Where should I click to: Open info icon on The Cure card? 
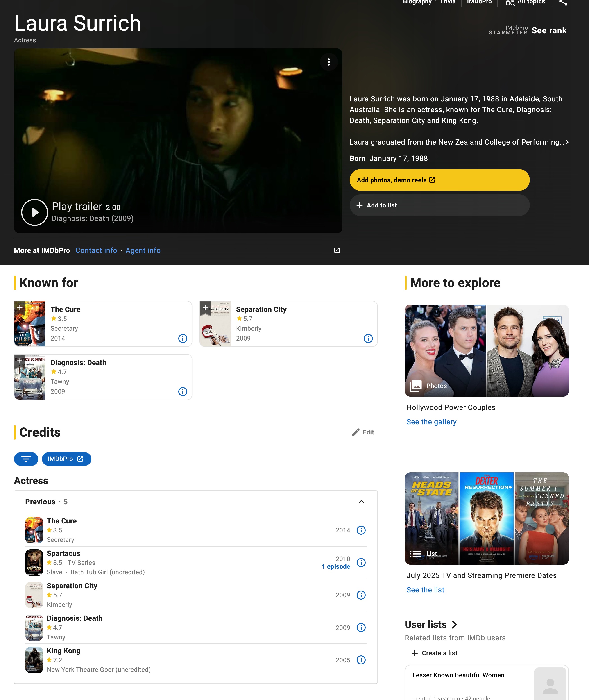tap(183, 339)
